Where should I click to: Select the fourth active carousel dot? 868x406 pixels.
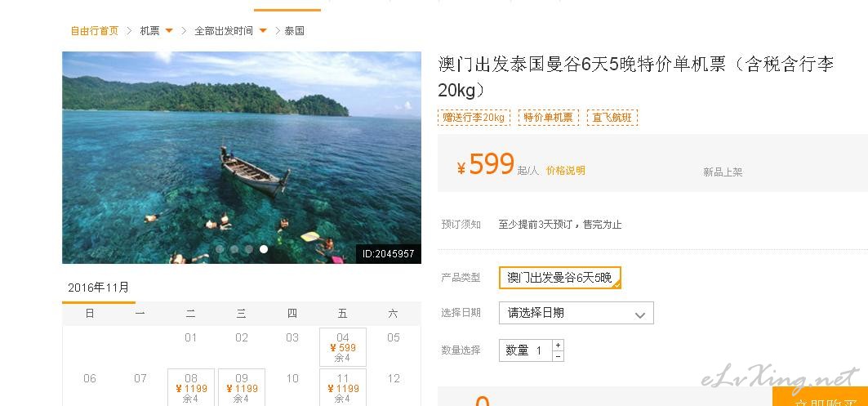point(264,249)
